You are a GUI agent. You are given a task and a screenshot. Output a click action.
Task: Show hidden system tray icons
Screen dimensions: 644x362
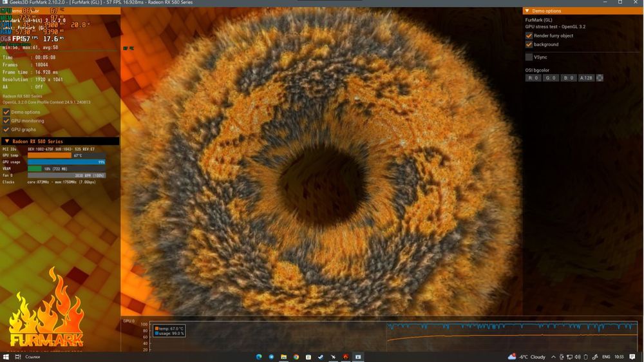coord(553,357)
